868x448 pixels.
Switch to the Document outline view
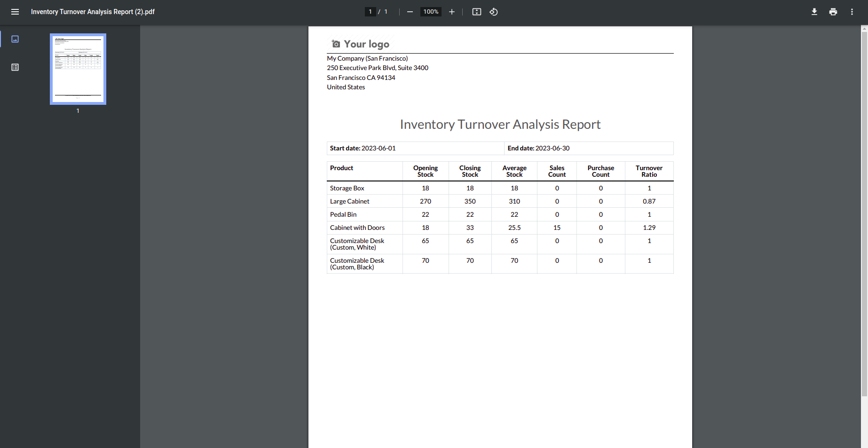(x=15, y=67)
